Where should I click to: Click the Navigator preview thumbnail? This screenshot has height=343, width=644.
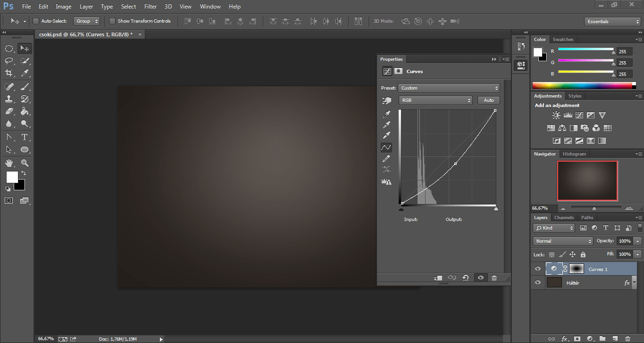(587, 181)
